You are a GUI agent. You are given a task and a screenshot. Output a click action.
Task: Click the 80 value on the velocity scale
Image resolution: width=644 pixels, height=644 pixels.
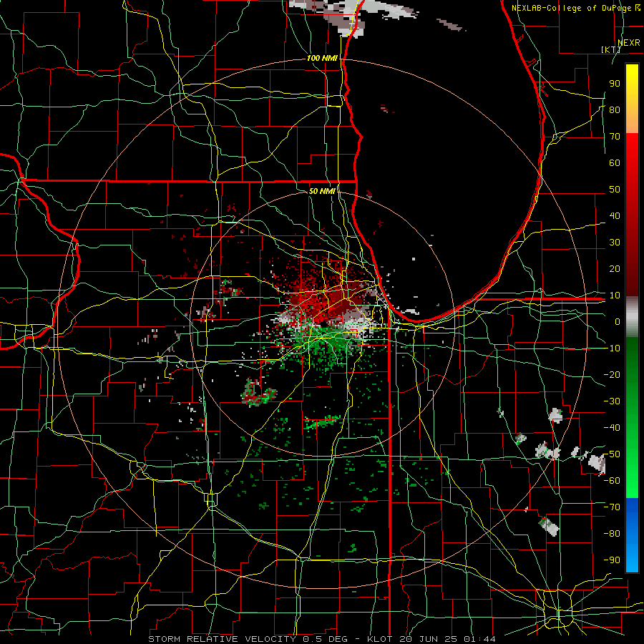click(x=615, y=109)
